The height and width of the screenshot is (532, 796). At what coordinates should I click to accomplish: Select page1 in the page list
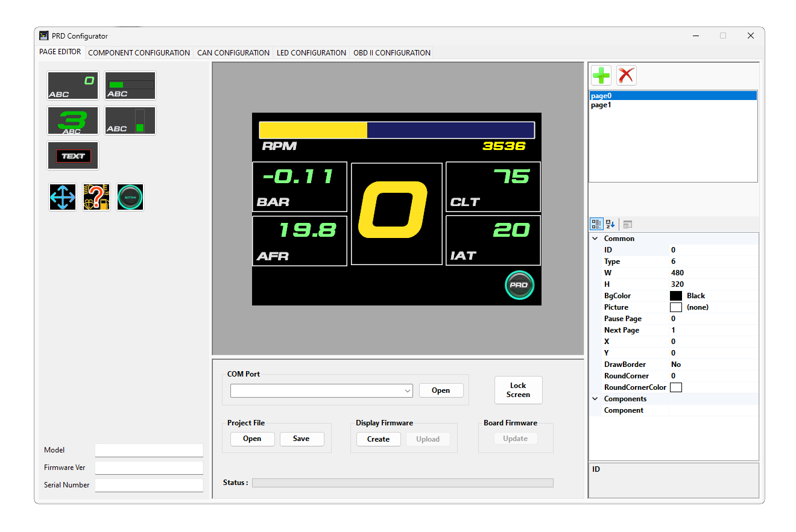(x=673, y=105)
